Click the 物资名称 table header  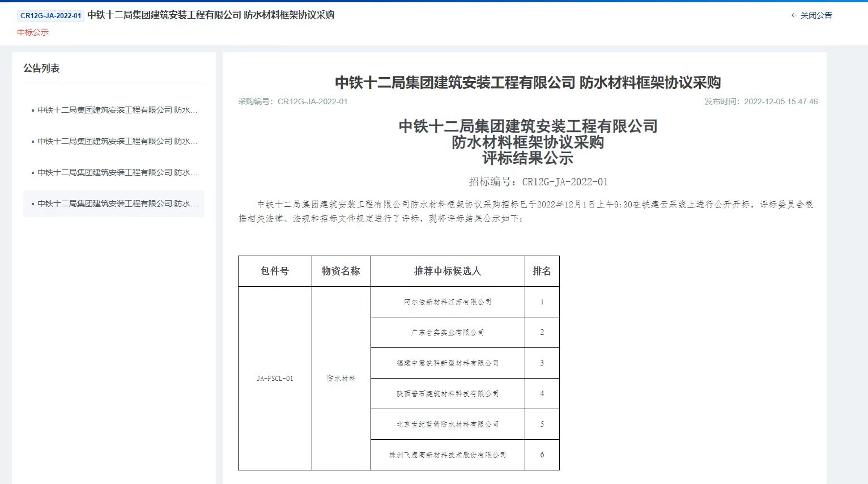click(x=341, y=271)
